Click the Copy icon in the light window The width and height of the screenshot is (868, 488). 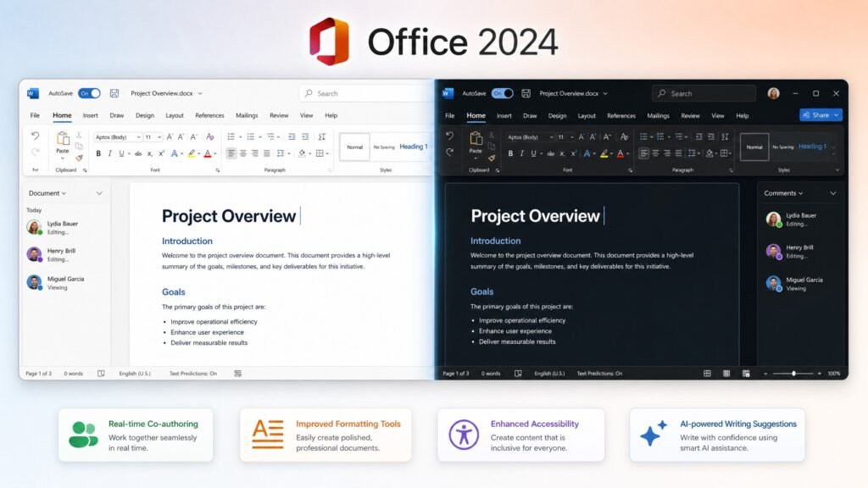coord(79,147)
